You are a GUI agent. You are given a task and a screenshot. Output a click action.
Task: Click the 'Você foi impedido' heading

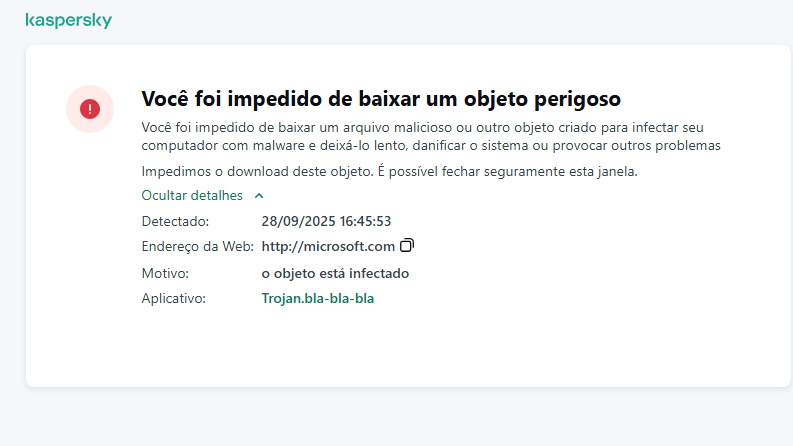pyautogui.click(x=382, y=99)
